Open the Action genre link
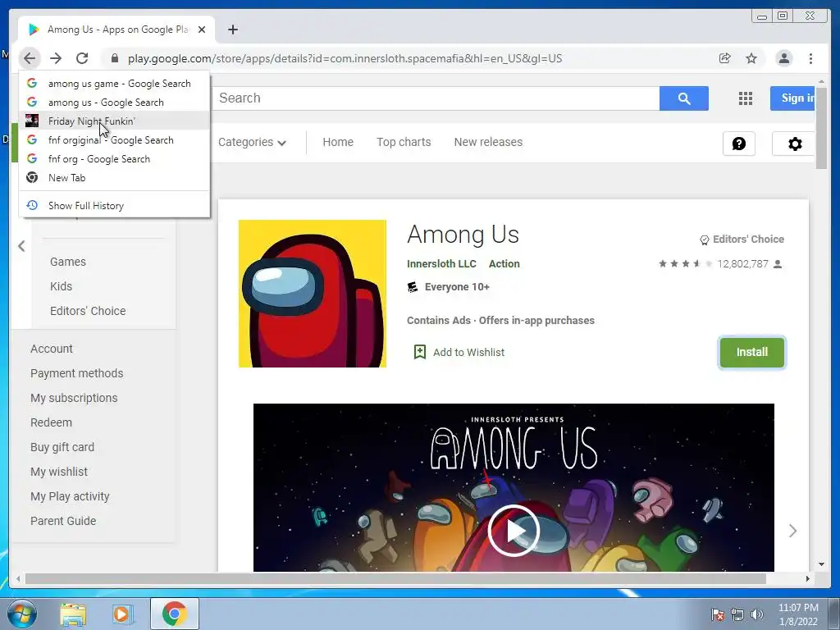 (504, 263)
